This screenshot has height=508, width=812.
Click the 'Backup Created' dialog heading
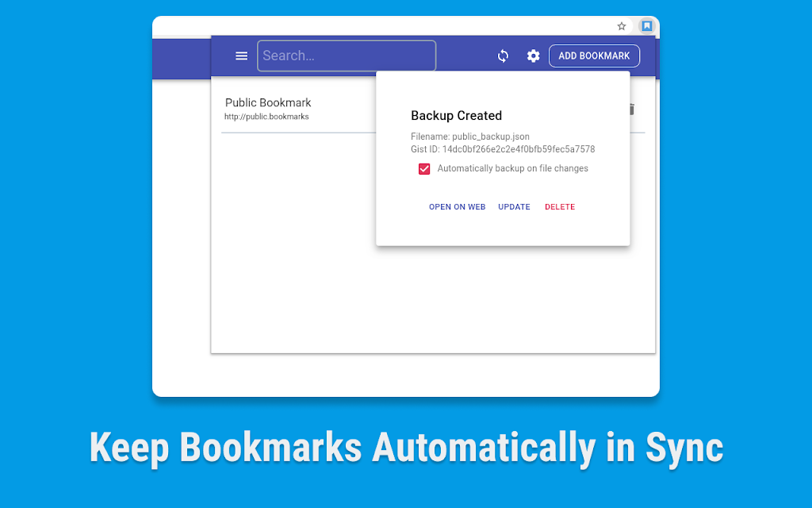tap(456, 116)
